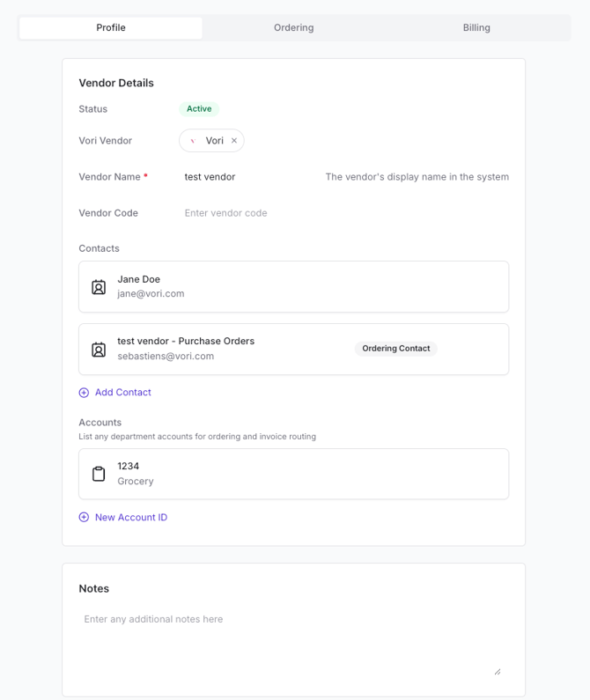This screenshot has height=700, width=590.
Task: Click the plus icon beside Add Contact
Action: (x=84, y=393)
